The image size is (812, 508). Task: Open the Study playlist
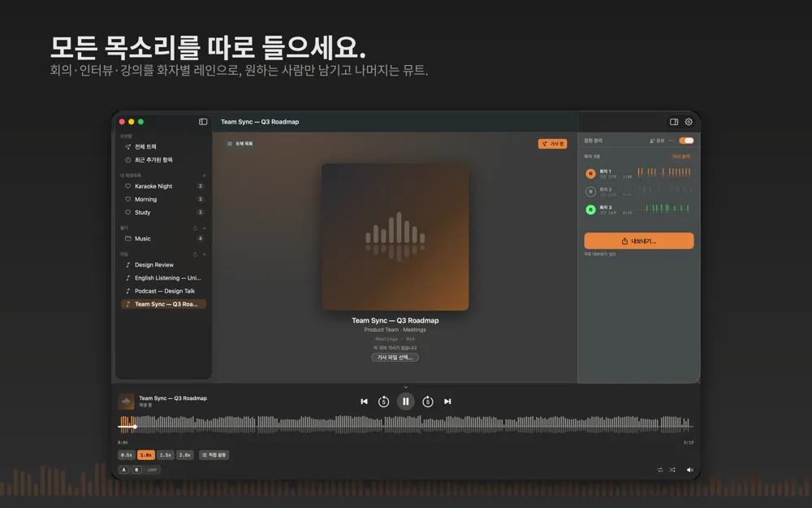pos(163,212)
